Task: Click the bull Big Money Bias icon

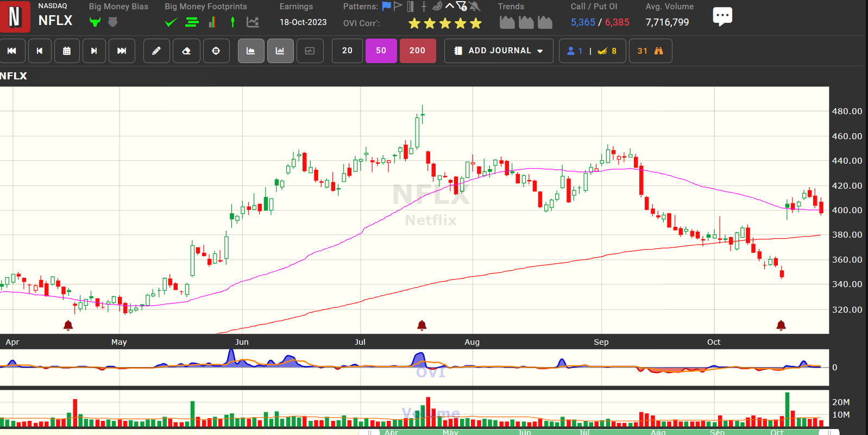Action: coord(95,22)
